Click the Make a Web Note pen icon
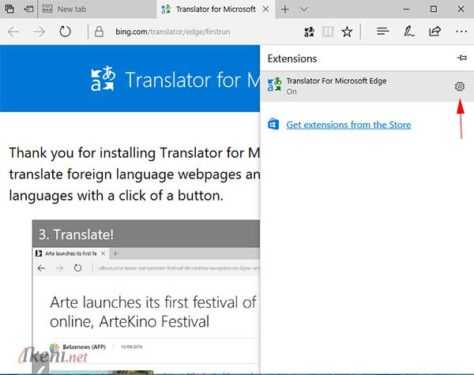The height and width of the screenshot is (375, 474). pos(409,32)
